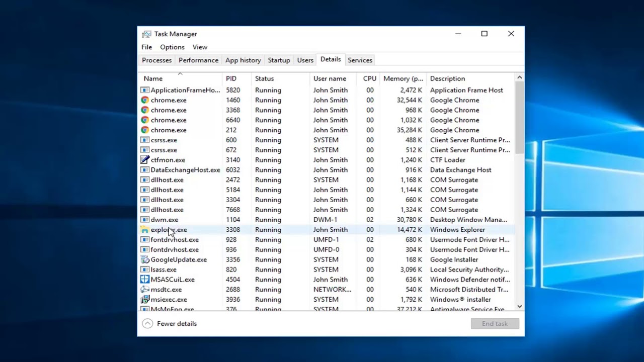Sort by the PID column header
The width and height of the screenshot is (644, 362).
[236, 78]
